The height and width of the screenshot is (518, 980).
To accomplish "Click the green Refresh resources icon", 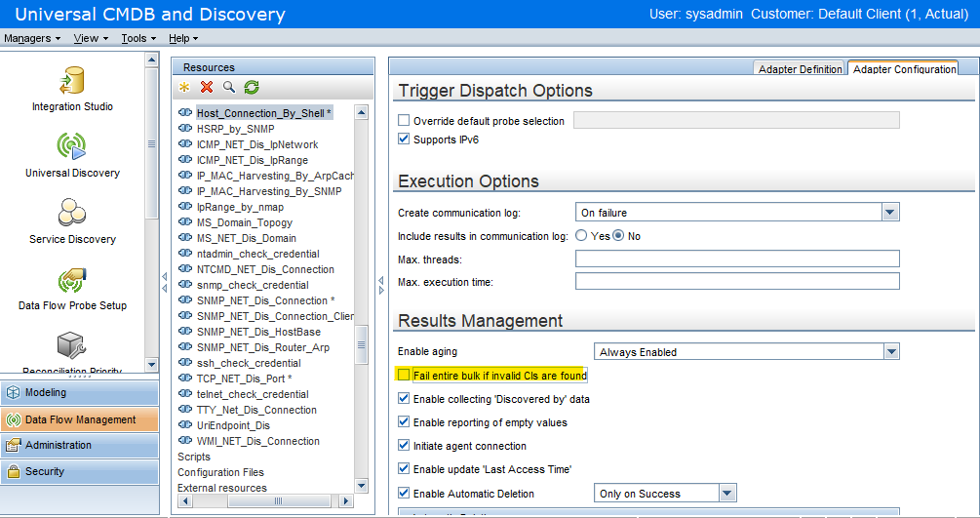I will pos(252,88).
